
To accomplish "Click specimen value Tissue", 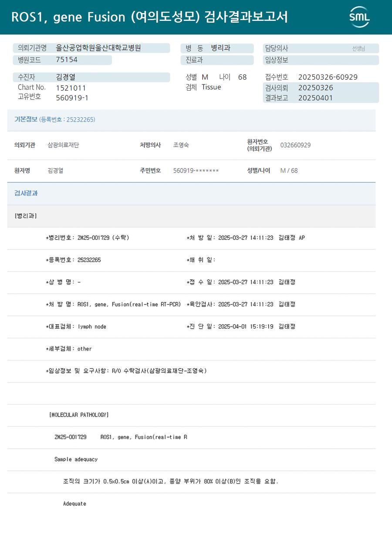I will click(x=211, y=87).
